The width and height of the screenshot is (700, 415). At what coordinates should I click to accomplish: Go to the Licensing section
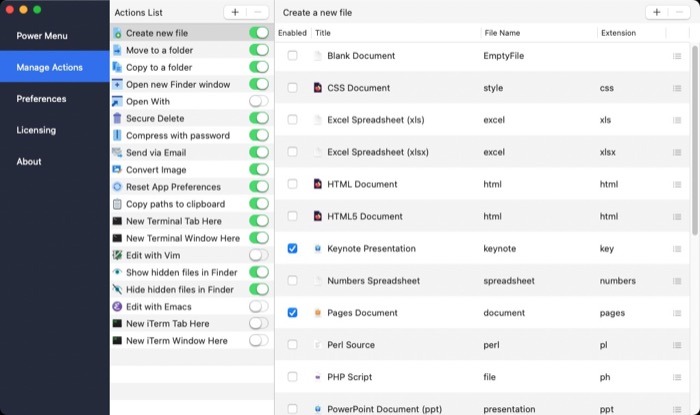36,130
